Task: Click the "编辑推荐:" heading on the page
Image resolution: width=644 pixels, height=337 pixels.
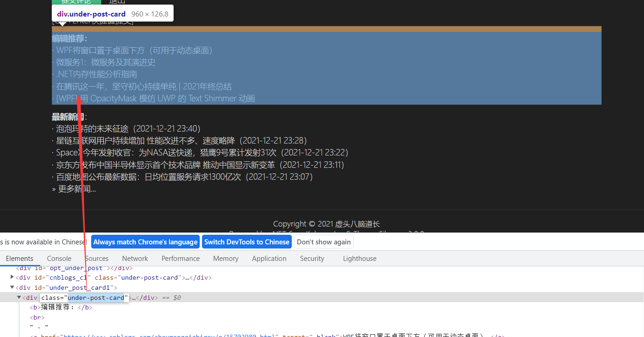Action: (70, 38)
